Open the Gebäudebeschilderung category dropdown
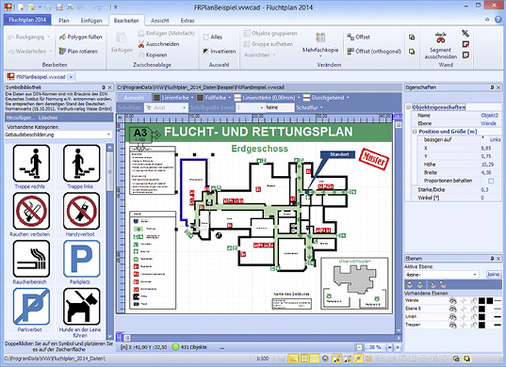 (x=108, y=135)
